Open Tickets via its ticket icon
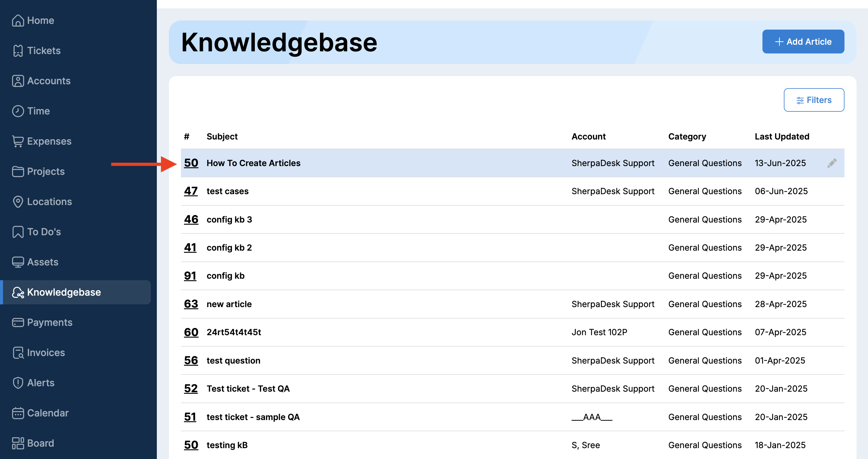The width and height of the screenshot is (868, 459). tap(17, 51)
